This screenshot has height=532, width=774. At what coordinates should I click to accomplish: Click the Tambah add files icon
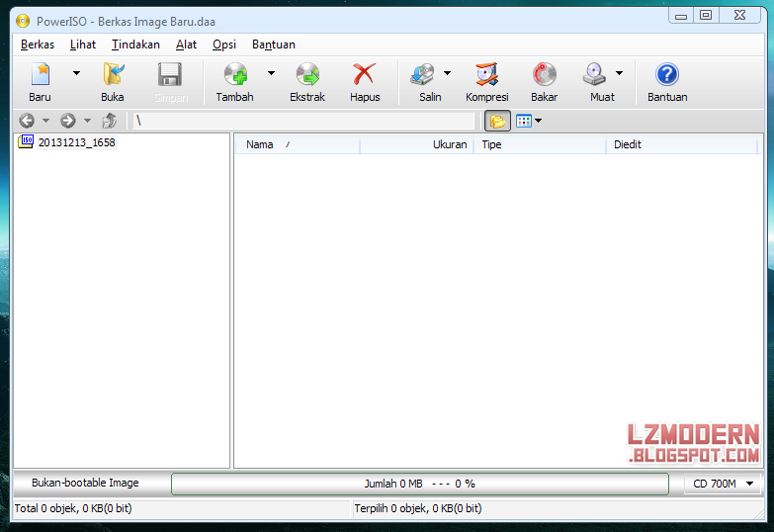[235, 74]
